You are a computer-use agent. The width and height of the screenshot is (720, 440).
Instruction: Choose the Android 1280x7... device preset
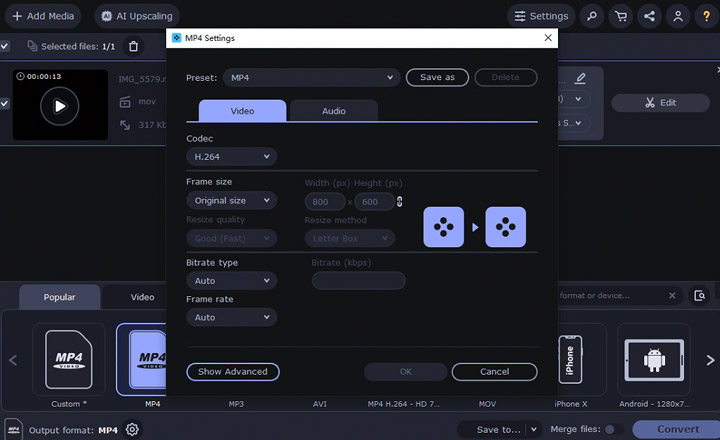[x=653, y=359]
